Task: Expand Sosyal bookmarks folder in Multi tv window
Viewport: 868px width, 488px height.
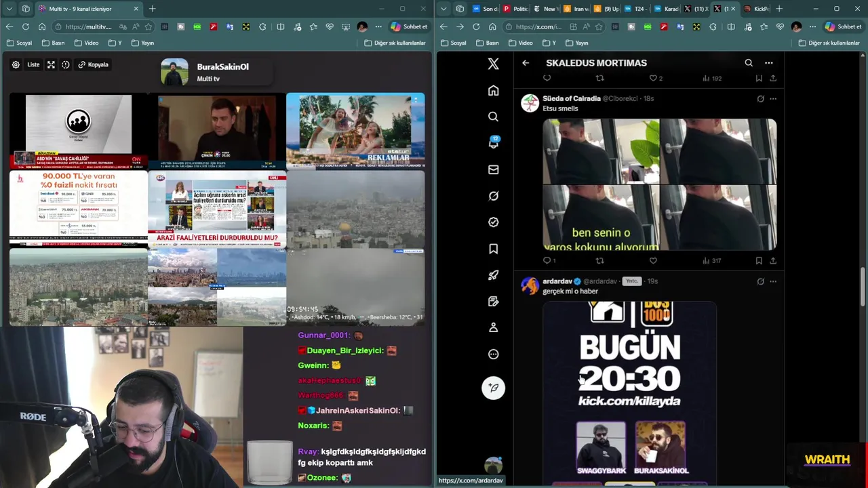Action: tap(19, 43)
